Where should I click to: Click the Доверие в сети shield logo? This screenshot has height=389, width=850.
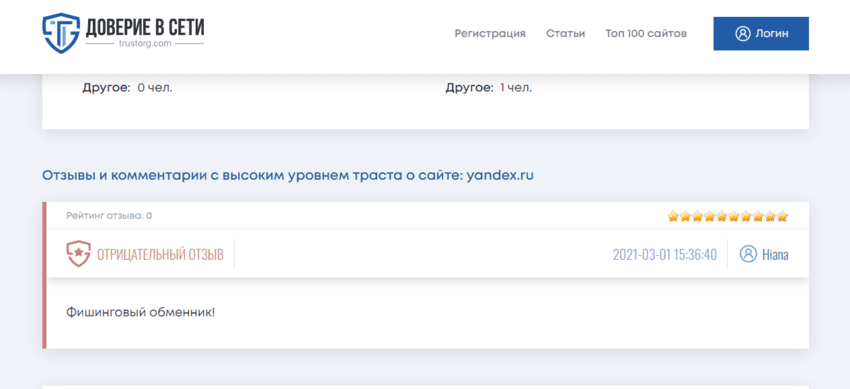pyautogui.click(x=61, y=34)
